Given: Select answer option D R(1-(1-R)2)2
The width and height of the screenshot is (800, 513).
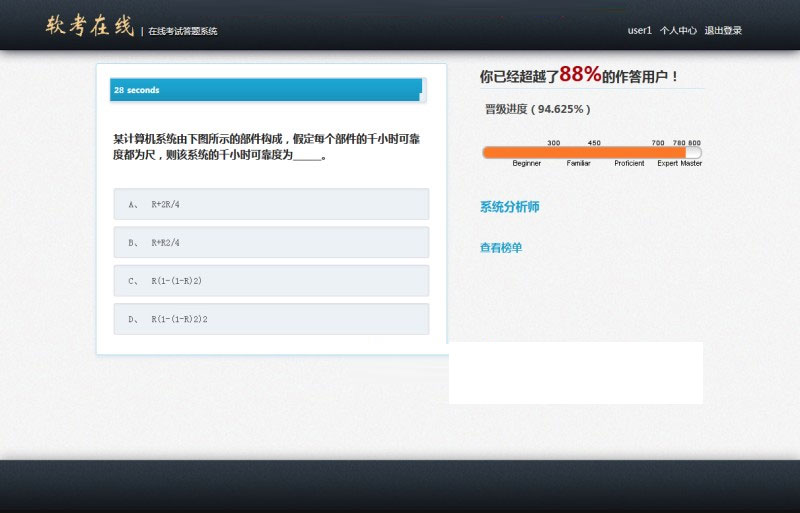Looking at the screenshot, I should tap(271, 319).
